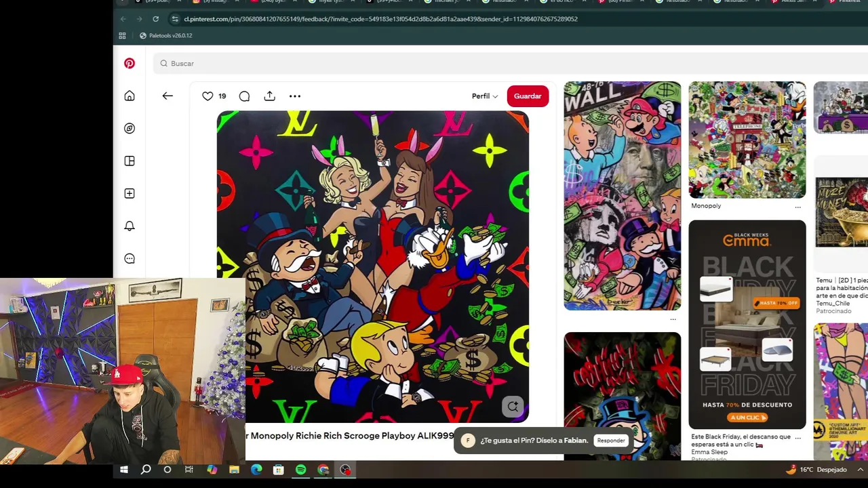Open more options for the Monopoly pin

click(797, 206)
